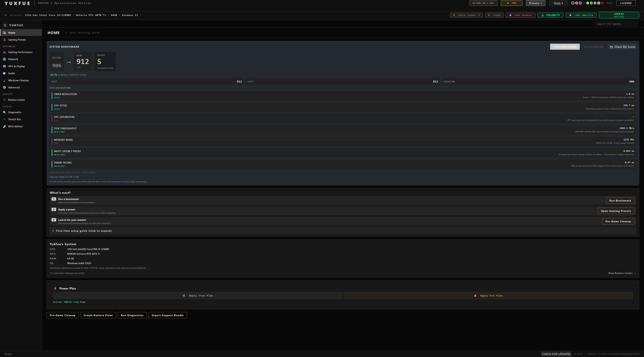Click Create Restore Point
The image size is (644, 357).
pos(98,315)
